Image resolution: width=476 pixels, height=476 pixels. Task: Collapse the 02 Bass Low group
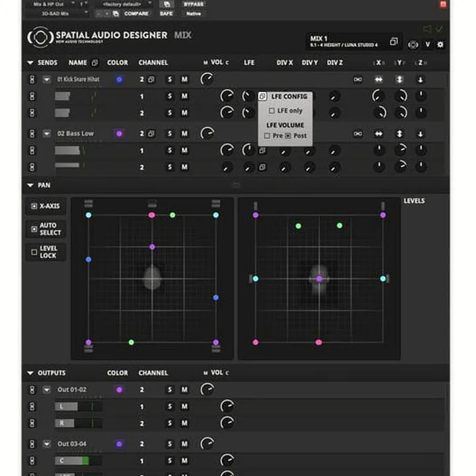click(x=46, y=134)
